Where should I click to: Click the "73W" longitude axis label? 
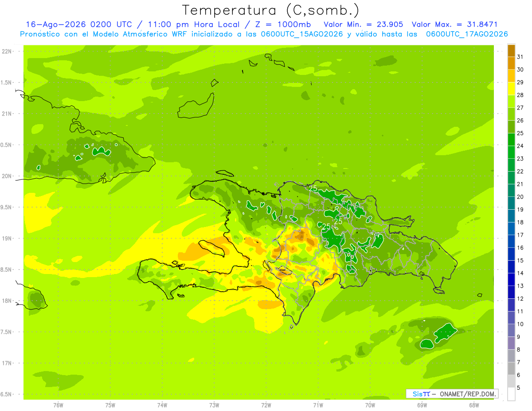point(214,405)
